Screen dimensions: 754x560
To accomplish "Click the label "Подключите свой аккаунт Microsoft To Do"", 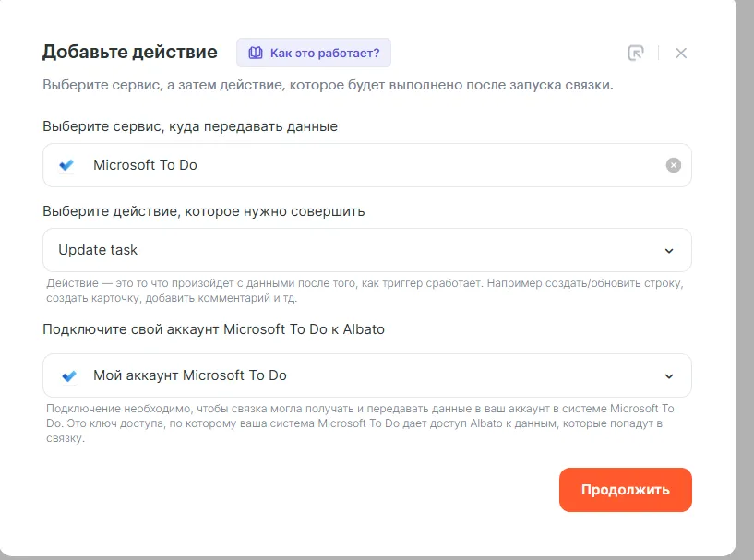I will pos(213,329).
